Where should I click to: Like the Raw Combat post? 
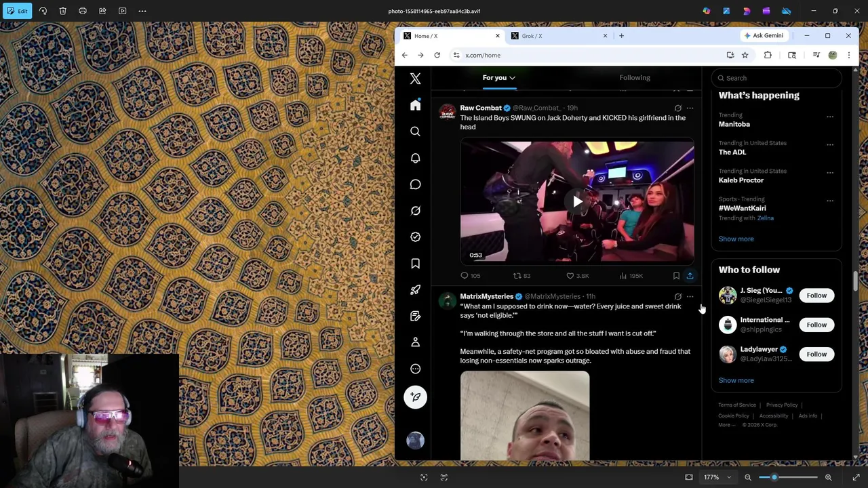[x=578, y=276]
